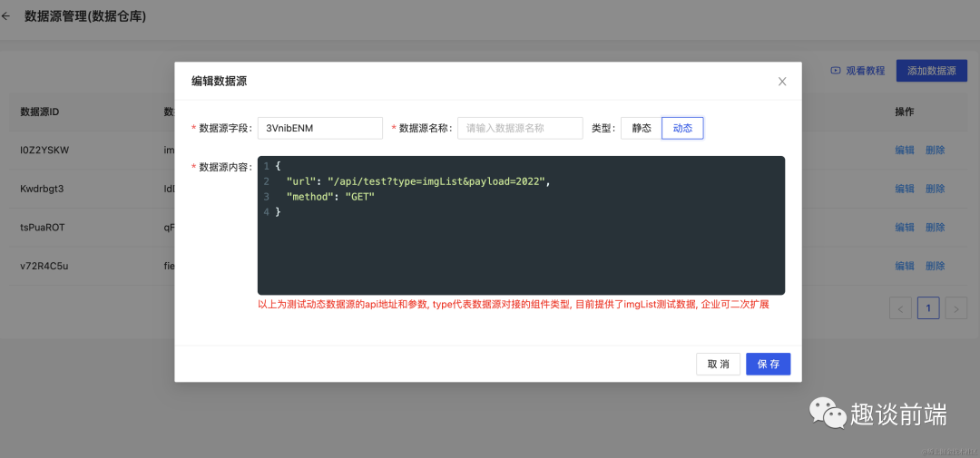The image size is (980, 458).
Task: Click the 编辑数据源 dialog title
Action: (219, 82)
